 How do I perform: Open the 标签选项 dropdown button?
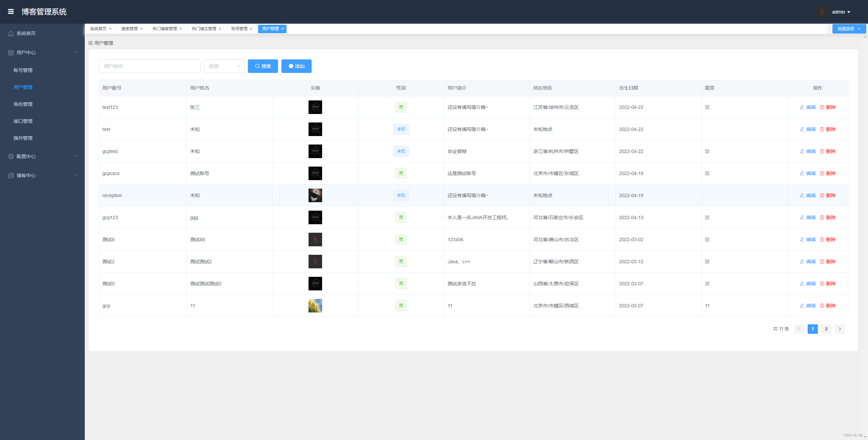point(849,29)
